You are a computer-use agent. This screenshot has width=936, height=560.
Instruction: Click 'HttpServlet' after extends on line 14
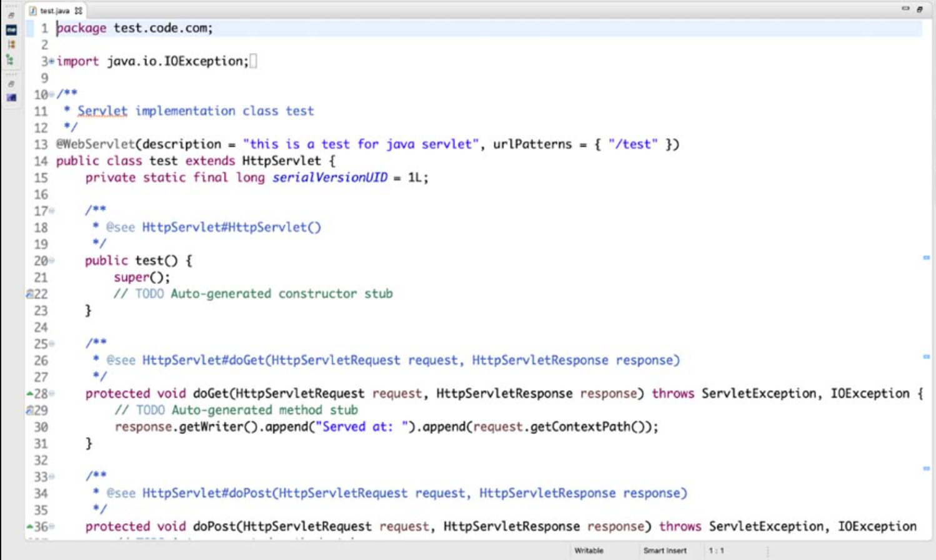pyautogui.click(x=281, y=161)
